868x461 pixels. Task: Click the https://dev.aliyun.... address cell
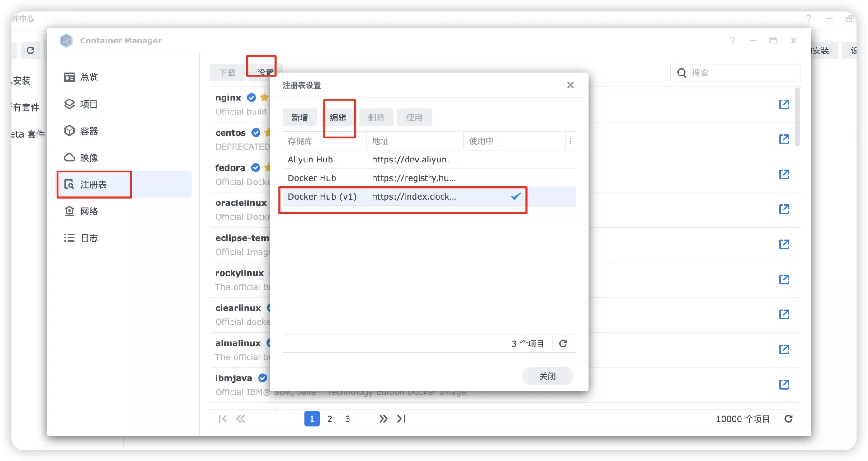tap(414, 159)
